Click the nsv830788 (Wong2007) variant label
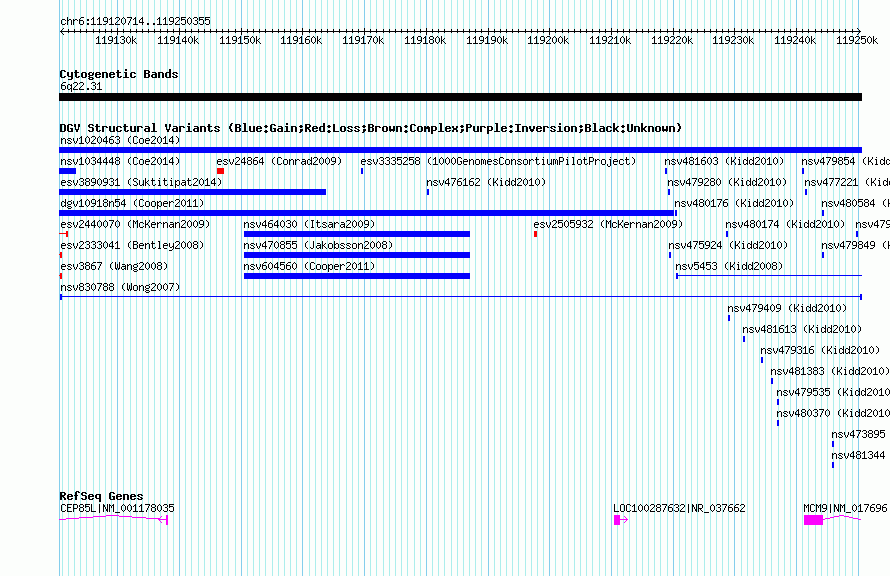The image size is (890, 576). (120, 287)
